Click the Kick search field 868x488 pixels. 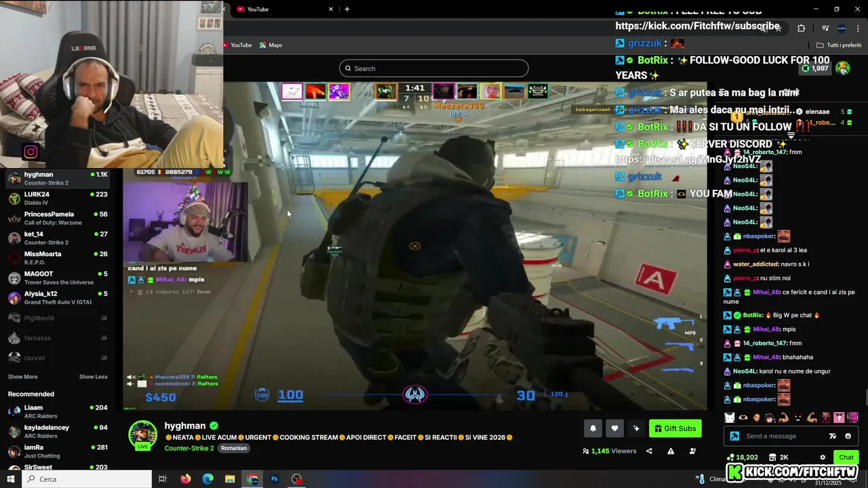[434, 68]
